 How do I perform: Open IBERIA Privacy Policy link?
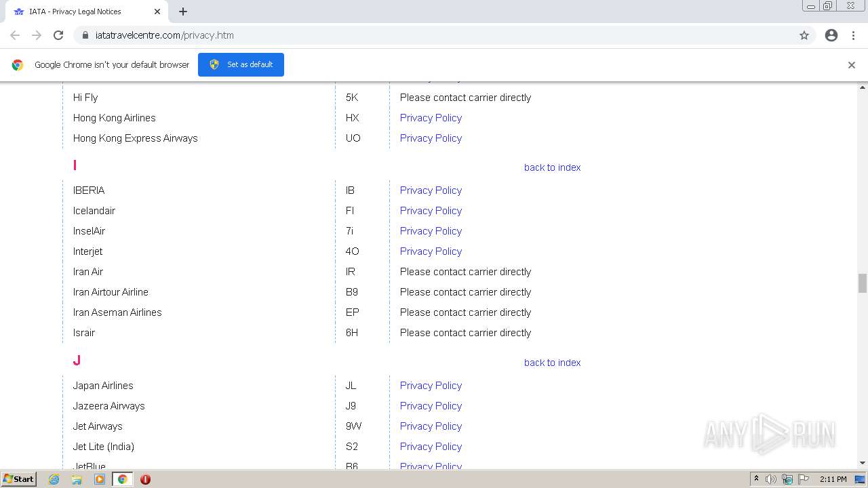coord(431,190)
